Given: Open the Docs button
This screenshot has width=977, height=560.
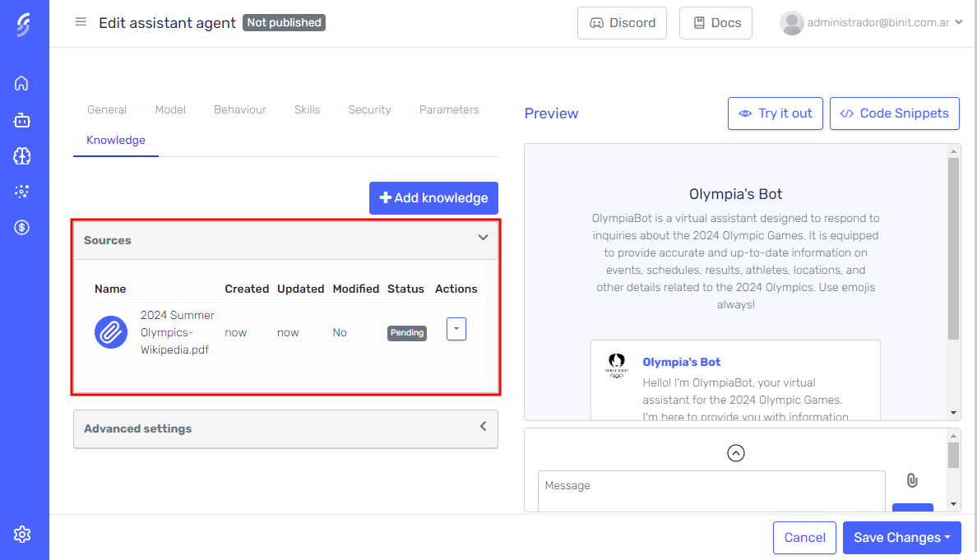Looking at the screenshot, I should point(715,23).
